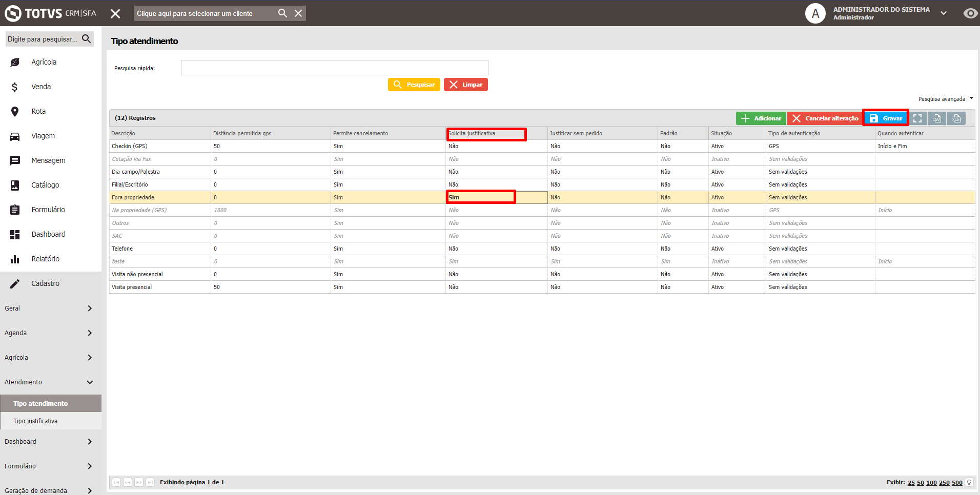The height and width of the screenshot is (495, 980).
Task: Toggle fullscreen view of the grid
Action: click(917, 118)
